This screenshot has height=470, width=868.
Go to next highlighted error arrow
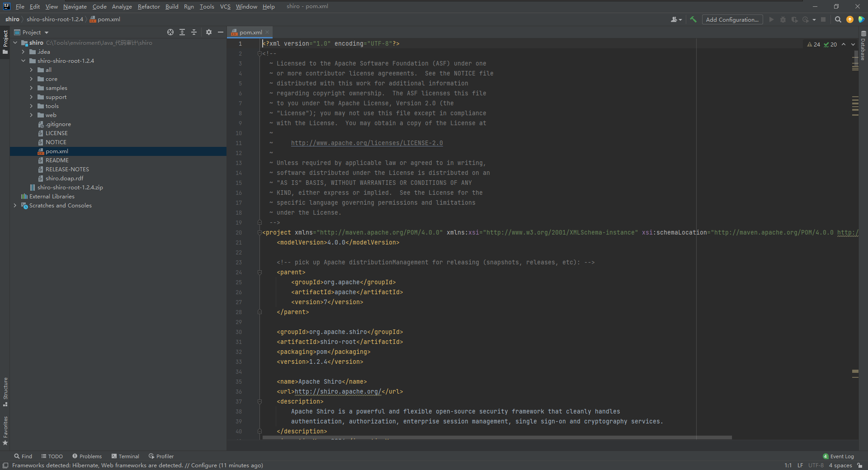pos(853,44)
